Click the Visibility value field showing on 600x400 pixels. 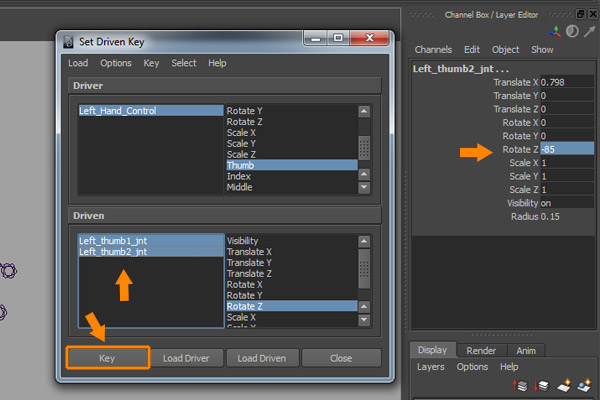[567, 203]
